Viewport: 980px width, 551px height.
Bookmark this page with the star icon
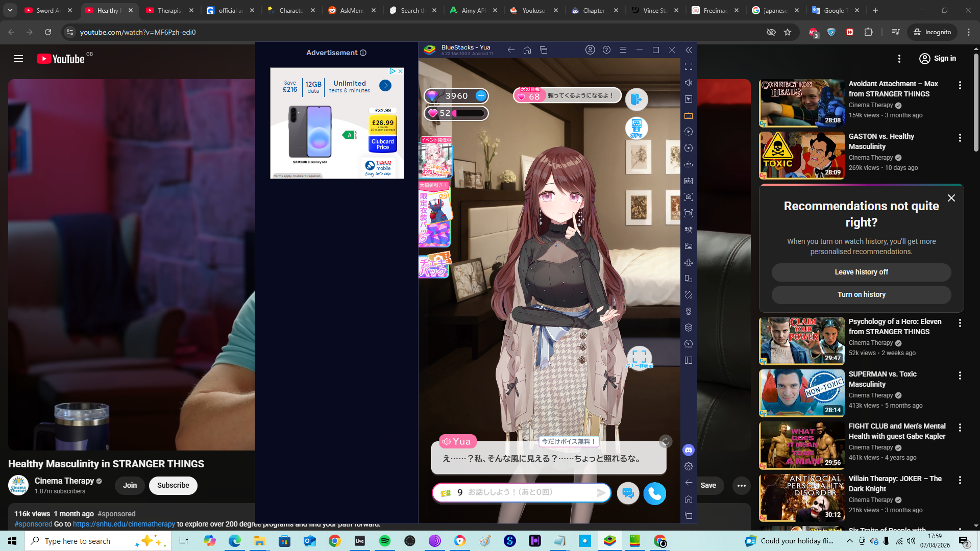[788, 32]
